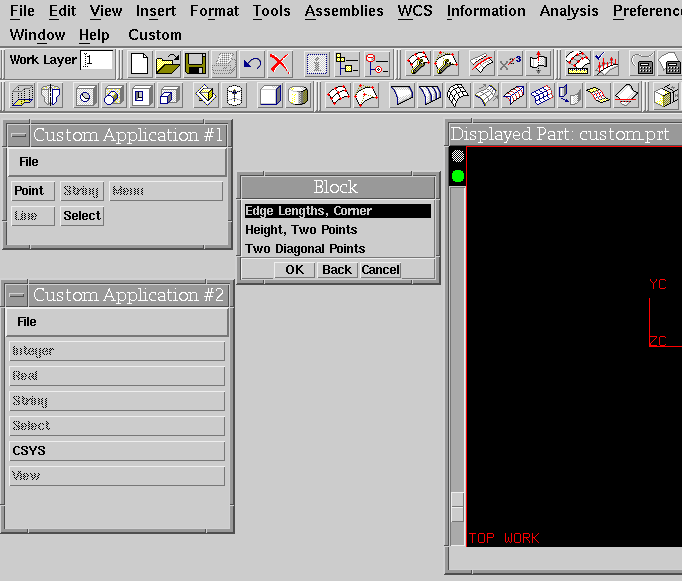Viewport: 682px width, 581px height.
Task: Select the Cylinder primitive icon
Action: tap(298, 96)
